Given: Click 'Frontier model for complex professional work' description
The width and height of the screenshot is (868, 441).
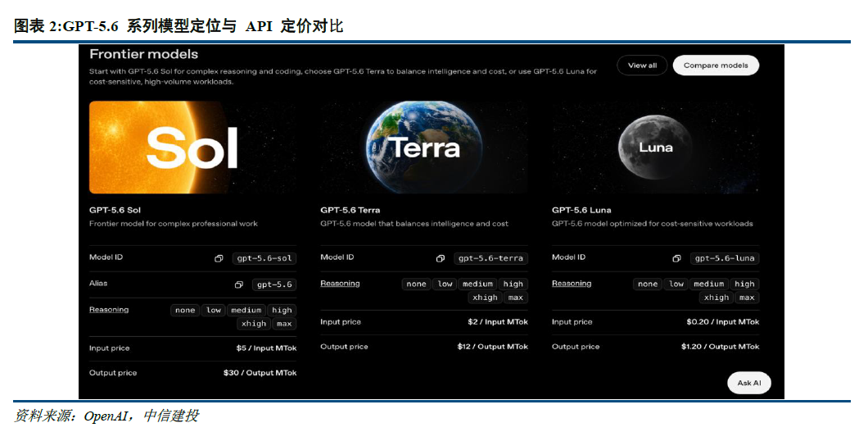Looking at the screenshot, I should [174, 224].
